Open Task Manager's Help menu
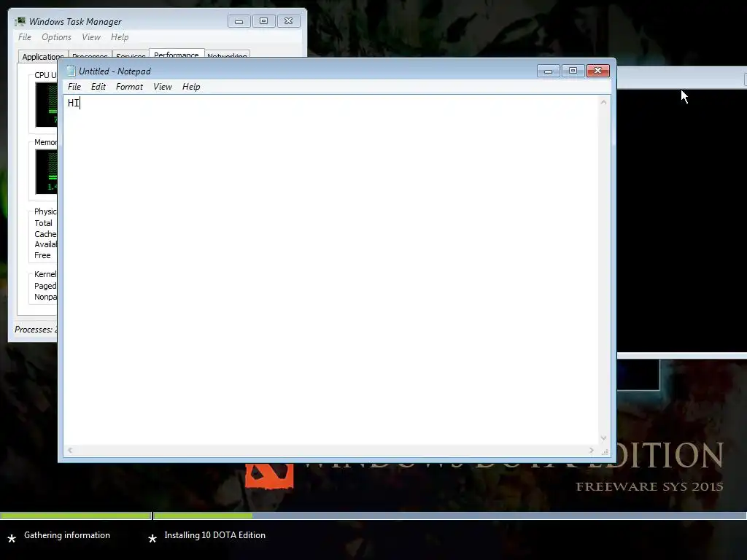Viewport: 747px width, 560px height. click(120, 37)
